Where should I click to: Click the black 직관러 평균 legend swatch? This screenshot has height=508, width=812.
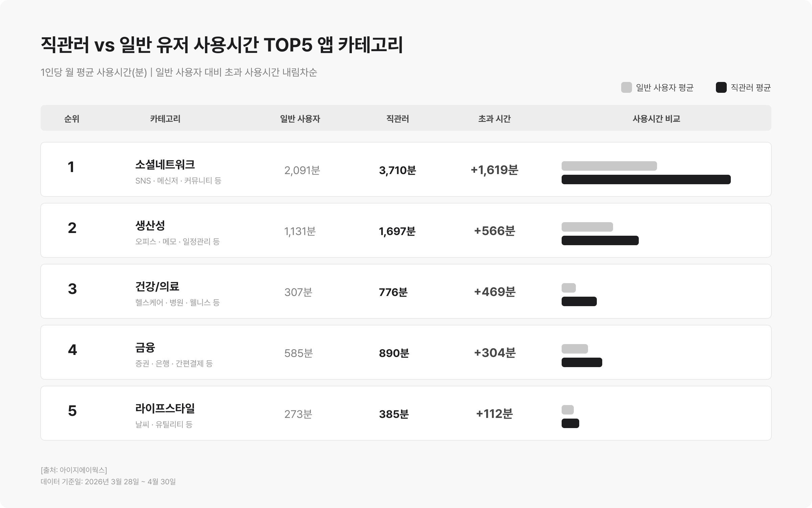(x=721, y=87)
